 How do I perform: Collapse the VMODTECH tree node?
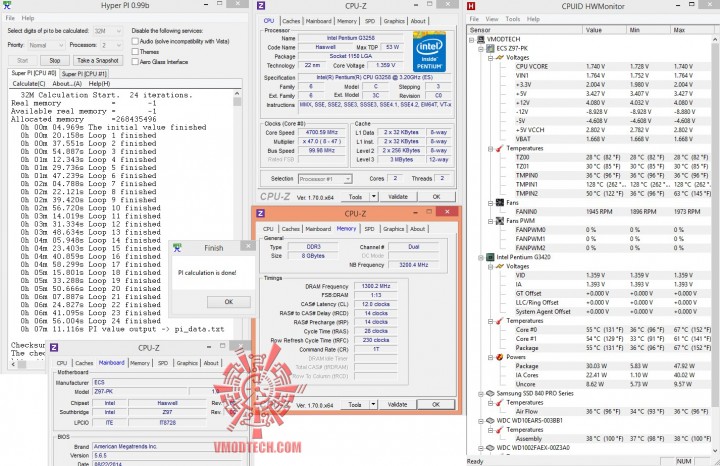[x=472, y=40]
